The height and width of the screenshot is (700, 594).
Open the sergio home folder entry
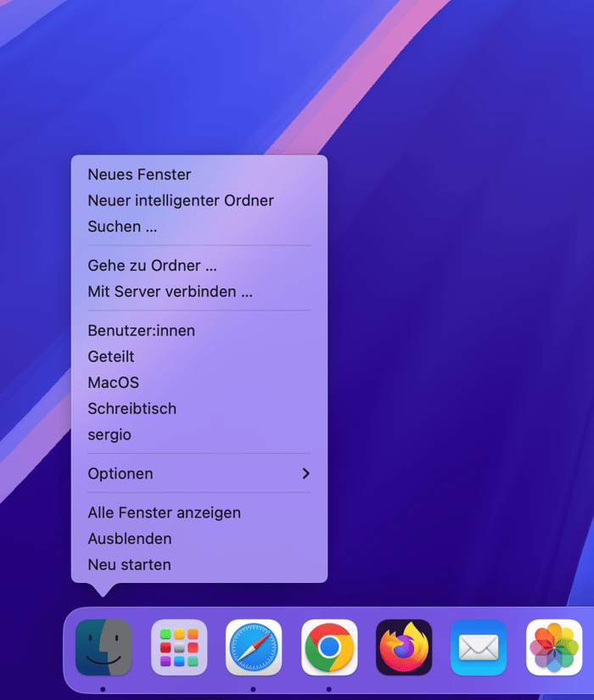(109, 434)
